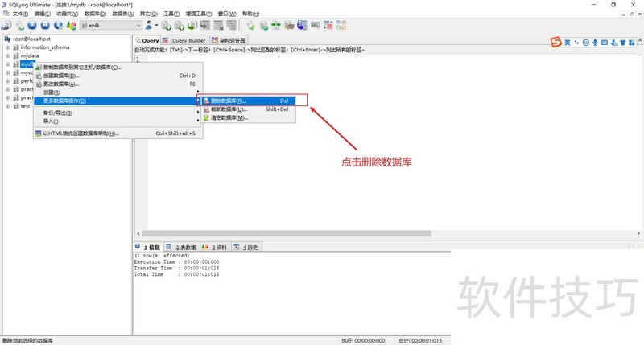Click the root@localhost server icon
644x345 pixels.
click(x=7, y=39)
